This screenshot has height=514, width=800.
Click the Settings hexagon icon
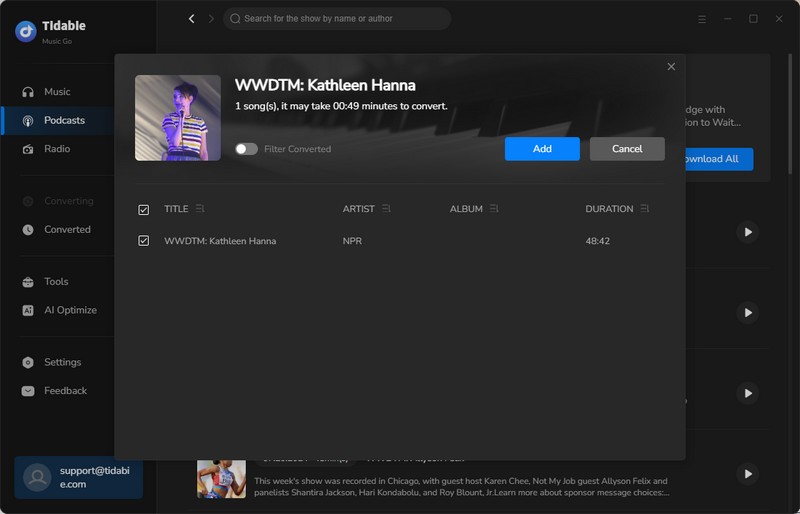(28, 362)
